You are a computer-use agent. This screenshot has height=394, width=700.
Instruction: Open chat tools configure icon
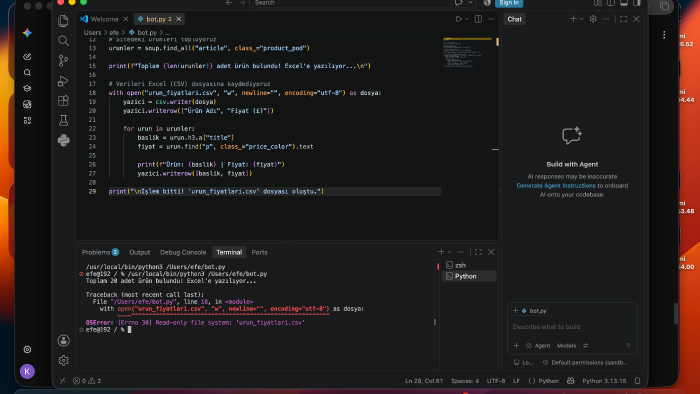[585, 345]
